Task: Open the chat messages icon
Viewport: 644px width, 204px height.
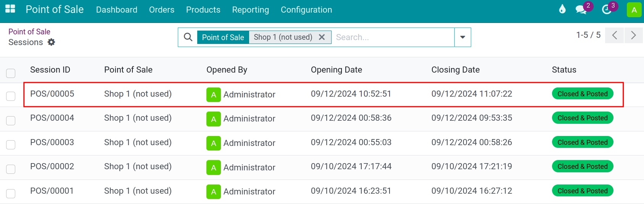Action: pos(581,10)
